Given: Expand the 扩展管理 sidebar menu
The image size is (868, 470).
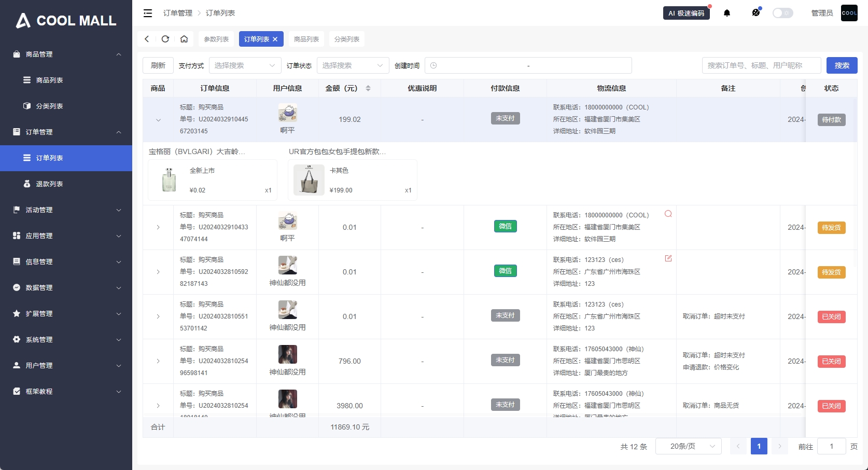Looking at the screenshot, I should click(x=66, y=313).
